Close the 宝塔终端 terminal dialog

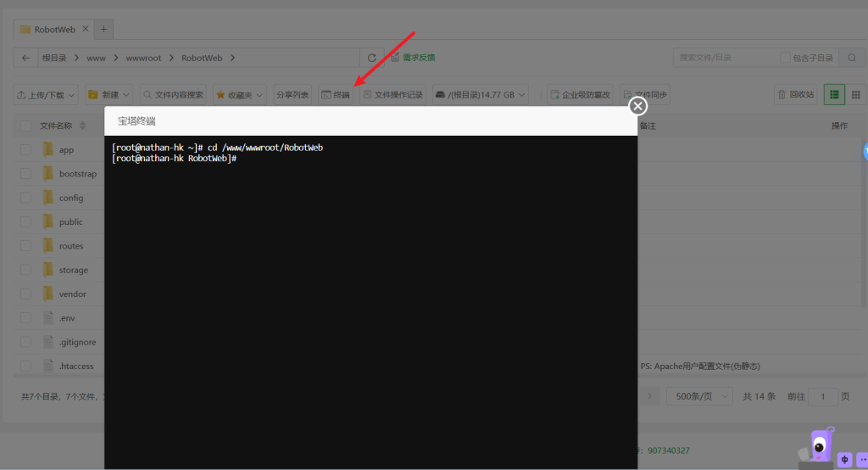[x=637, y=105]
